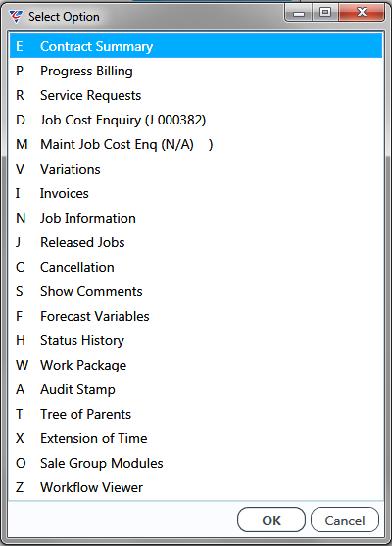
Task: Select Show Comments option
Action: [x=196, y=291]
